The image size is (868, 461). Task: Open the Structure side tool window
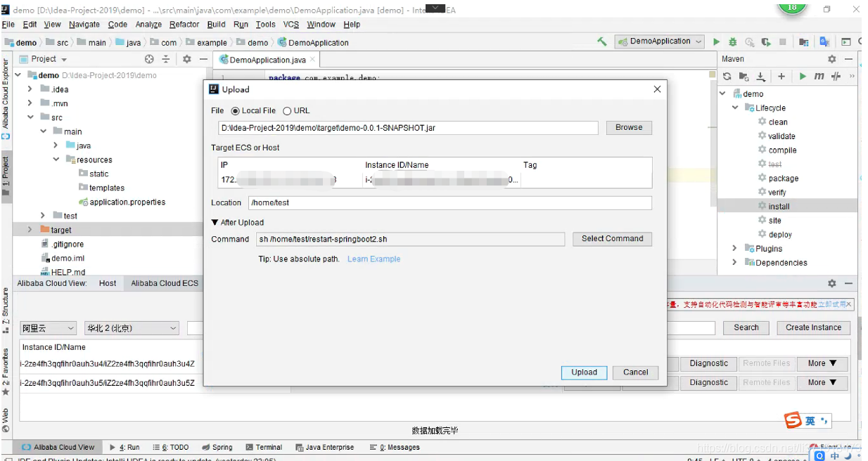(x=6, y=310)
